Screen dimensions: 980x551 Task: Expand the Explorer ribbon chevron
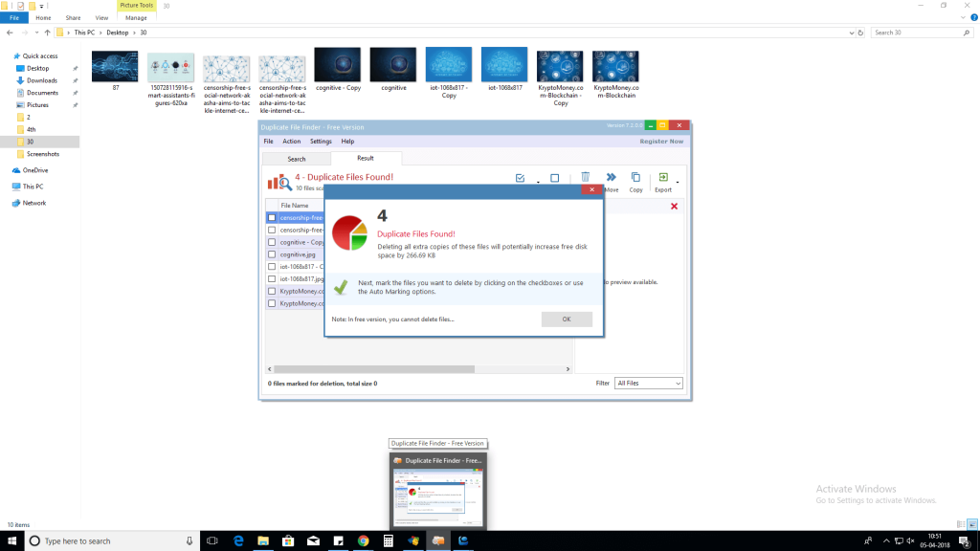[963, 17]
